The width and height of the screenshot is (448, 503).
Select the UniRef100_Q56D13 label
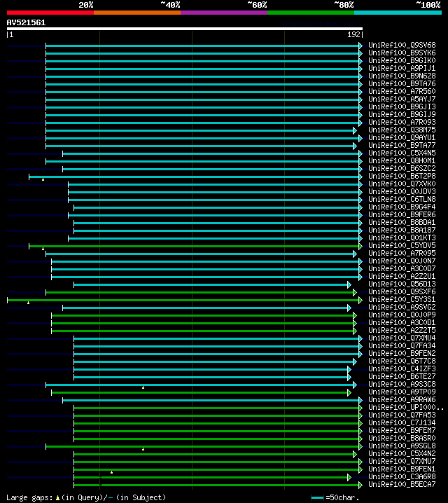tap(402, 284)
